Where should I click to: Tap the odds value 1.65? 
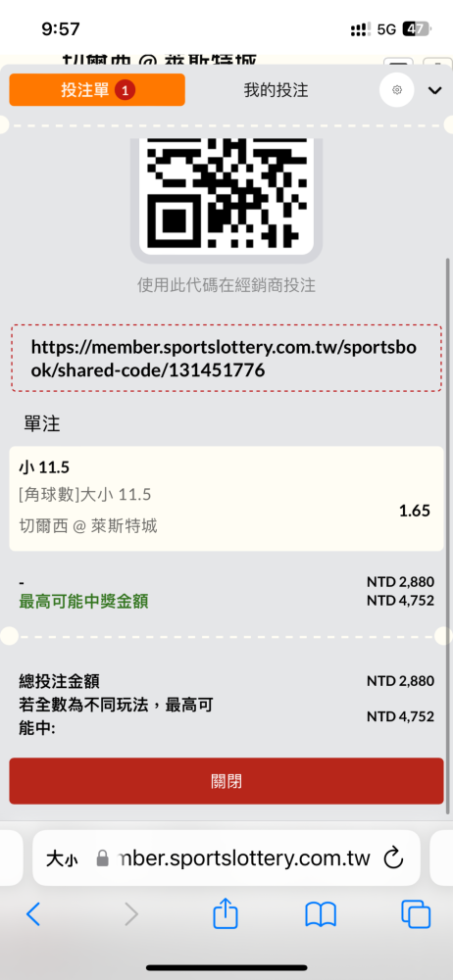click(x=415, y=511)
